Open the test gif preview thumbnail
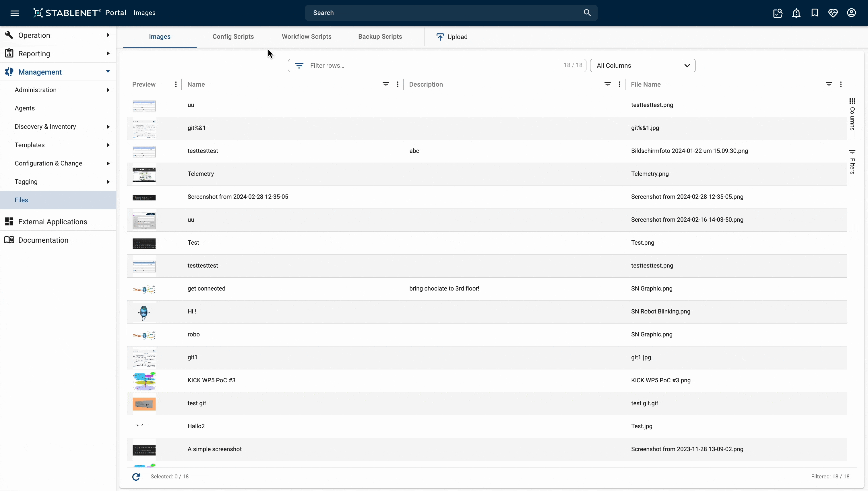868x491 pixels. 144,404
